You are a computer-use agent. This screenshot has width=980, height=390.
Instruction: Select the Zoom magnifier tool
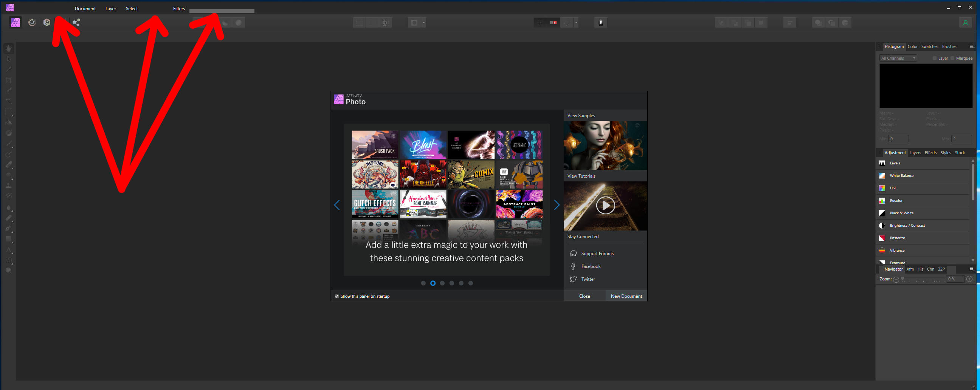click(x=9, y=271)
